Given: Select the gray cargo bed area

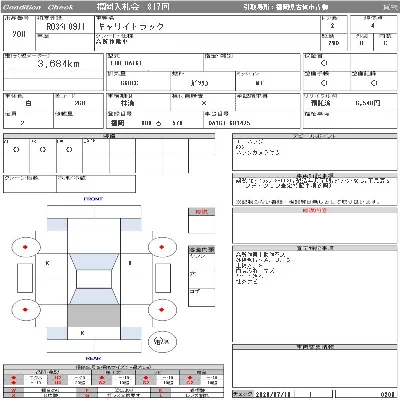Looking at the screenshot, I should coord(94,315).
